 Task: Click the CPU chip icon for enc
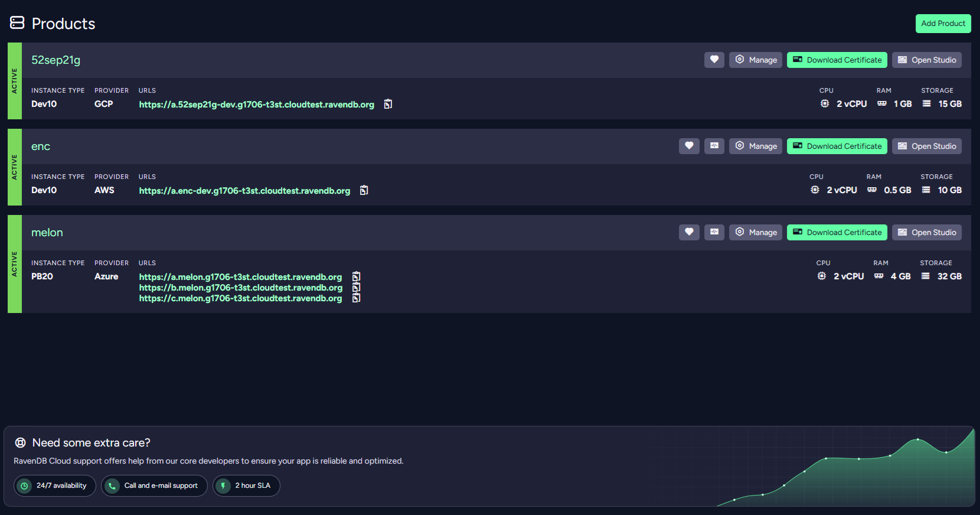click(x=815, y=190)
